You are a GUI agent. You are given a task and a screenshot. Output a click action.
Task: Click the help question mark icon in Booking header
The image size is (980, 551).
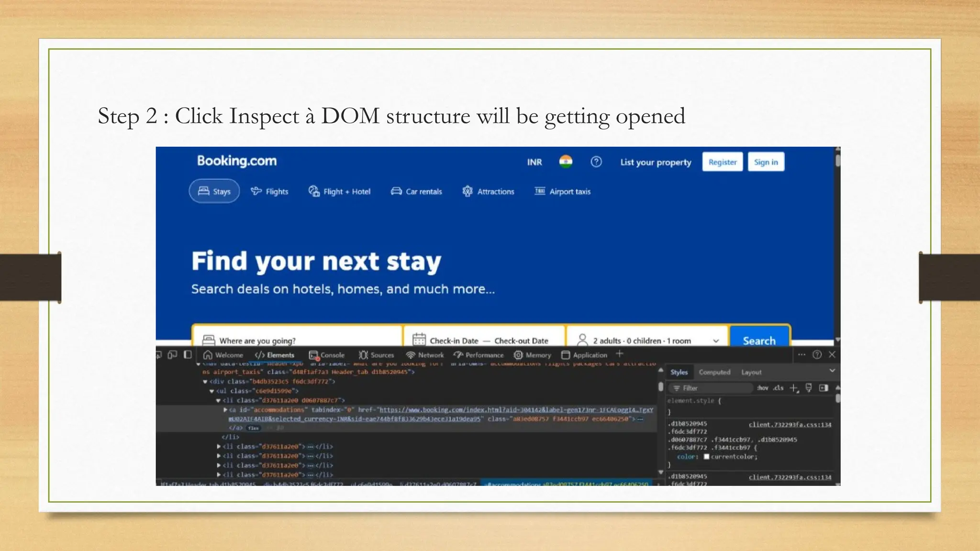[x=596, y=162]
